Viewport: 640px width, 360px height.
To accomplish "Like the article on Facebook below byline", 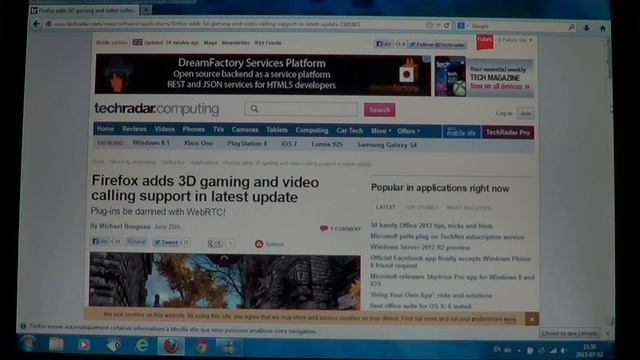I will [100, 241].
